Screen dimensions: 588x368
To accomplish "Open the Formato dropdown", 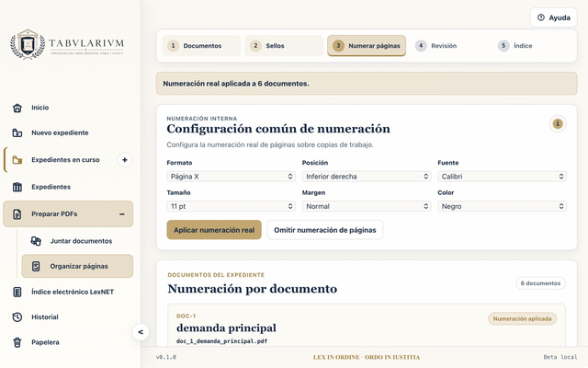I will click(231, 177).
